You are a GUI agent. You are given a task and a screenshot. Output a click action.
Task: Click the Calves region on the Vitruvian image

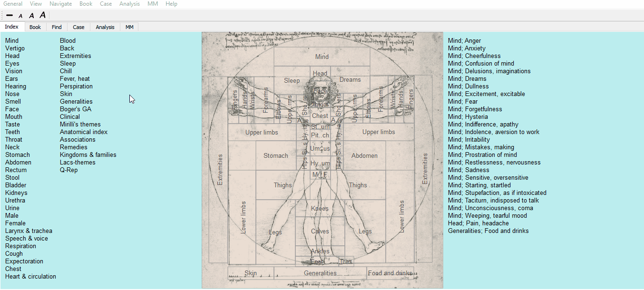320,232
